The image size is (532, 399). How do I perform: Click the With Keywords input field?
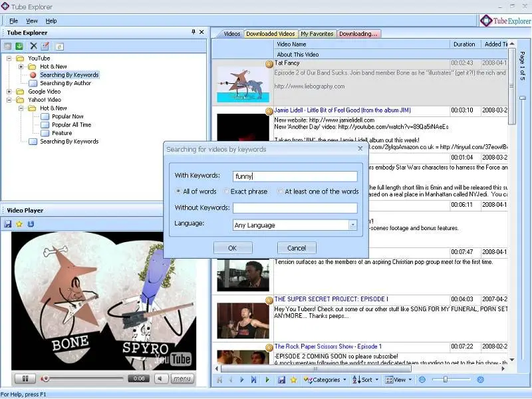pos(295,176)
